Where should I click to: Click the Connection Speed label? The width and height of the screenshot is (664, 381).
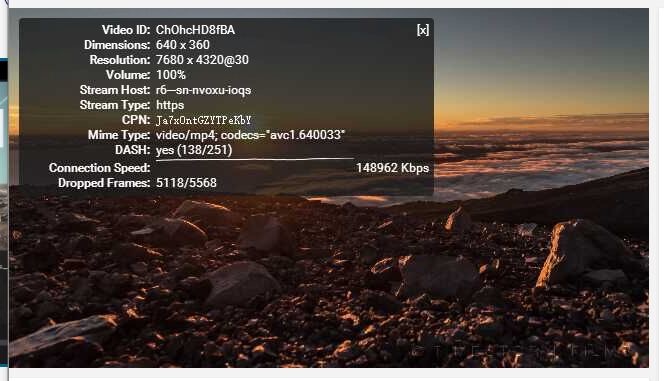(x=100, y=168)
